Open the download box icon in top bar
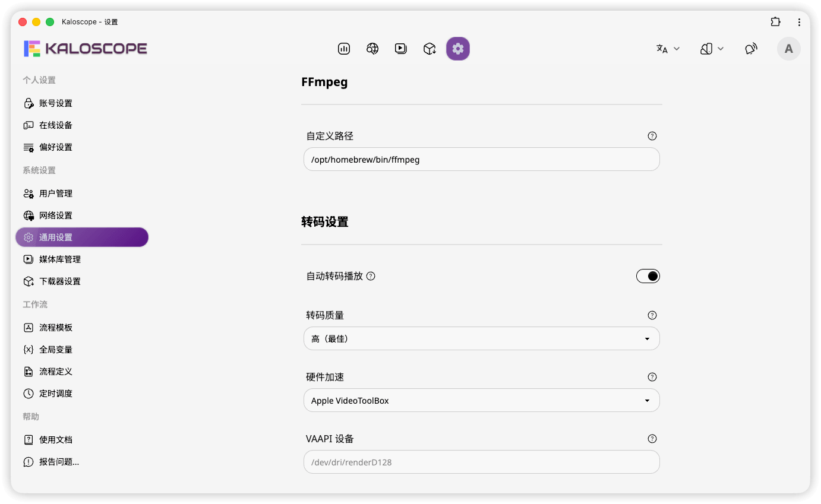 tap(430, 49)
